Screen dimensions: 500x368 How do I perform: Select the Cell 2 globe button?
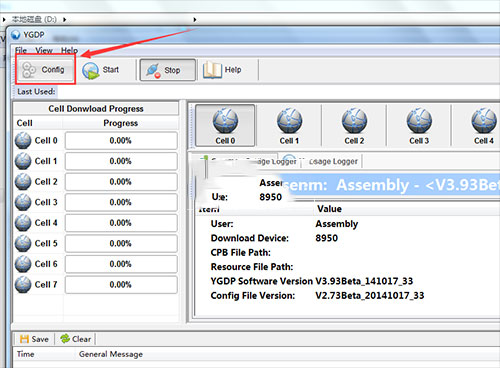pos(354,125)
